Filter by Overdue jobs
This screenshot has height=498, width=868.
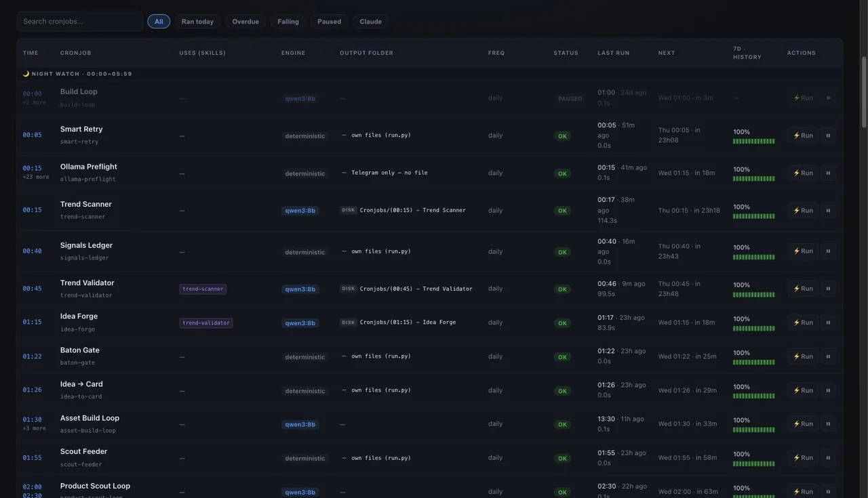point(245,22)
